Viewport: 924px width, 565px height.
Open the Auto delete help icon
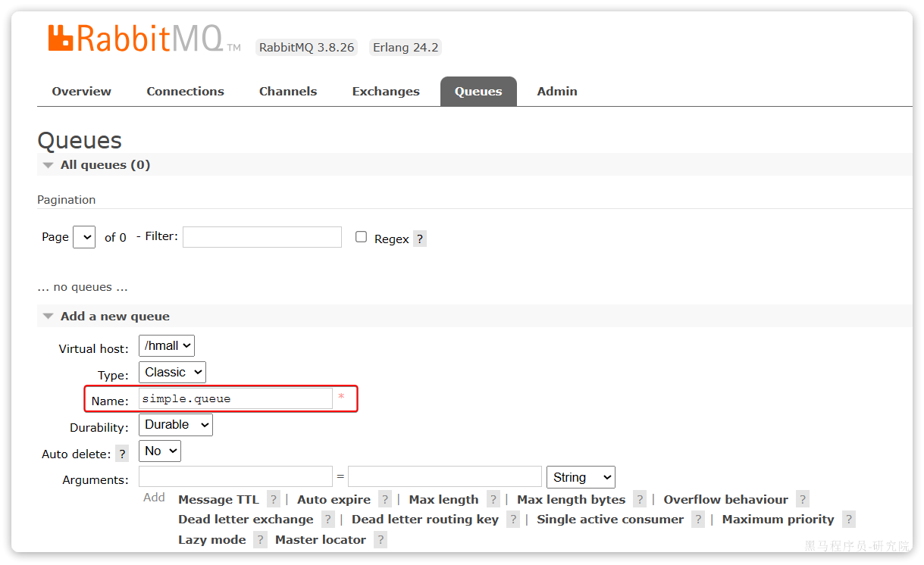121,453
